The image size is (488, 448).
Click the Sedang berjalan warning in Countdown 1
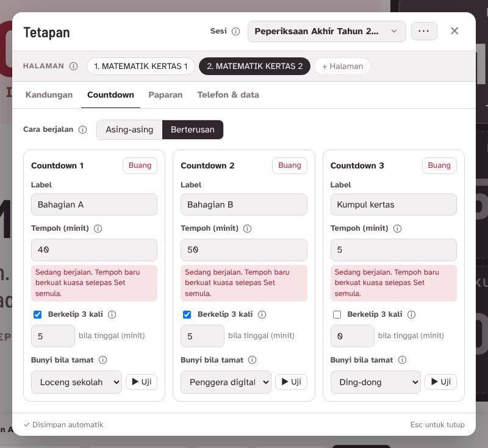[x=94, y=283]
